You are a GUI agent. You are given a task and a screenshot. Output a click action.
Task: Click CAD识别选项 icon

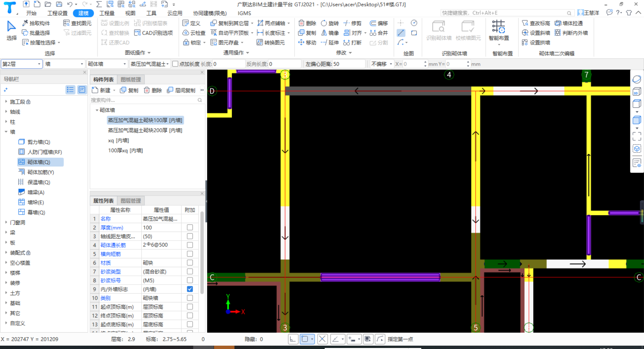click(137, 33)
